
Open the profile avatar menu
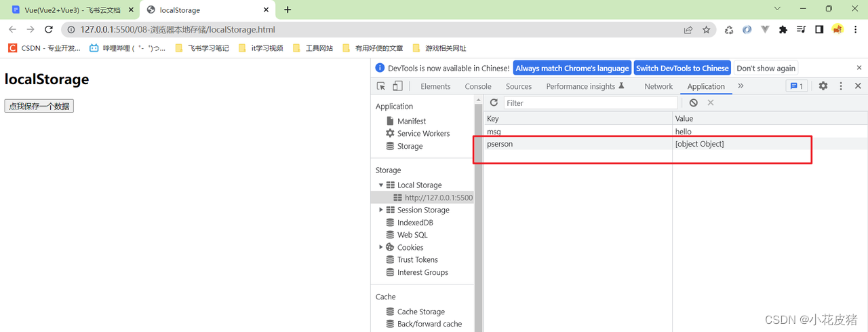pos(837,29)
